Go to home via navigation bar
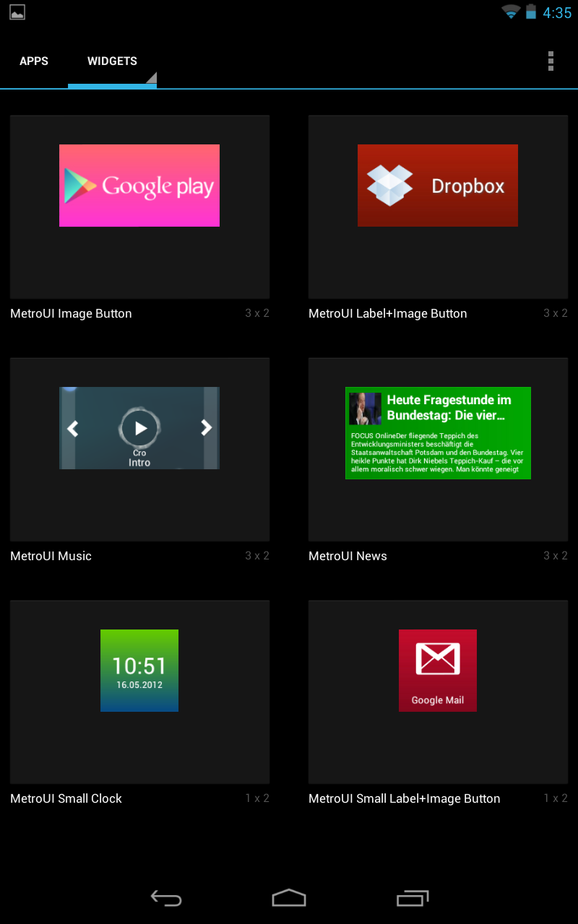Image resolution: width=578 pixels, height=924 pixels. coord(289,898)
